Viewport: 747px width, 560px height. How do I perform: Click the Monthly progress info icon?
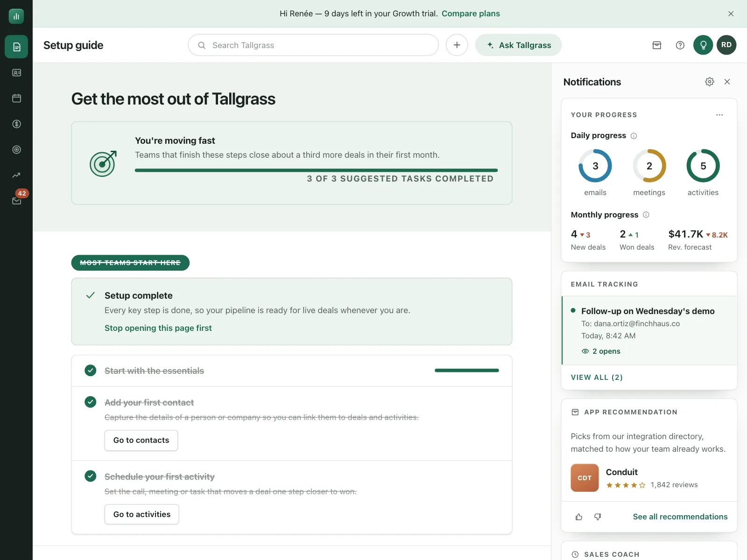tap(646, 215)
